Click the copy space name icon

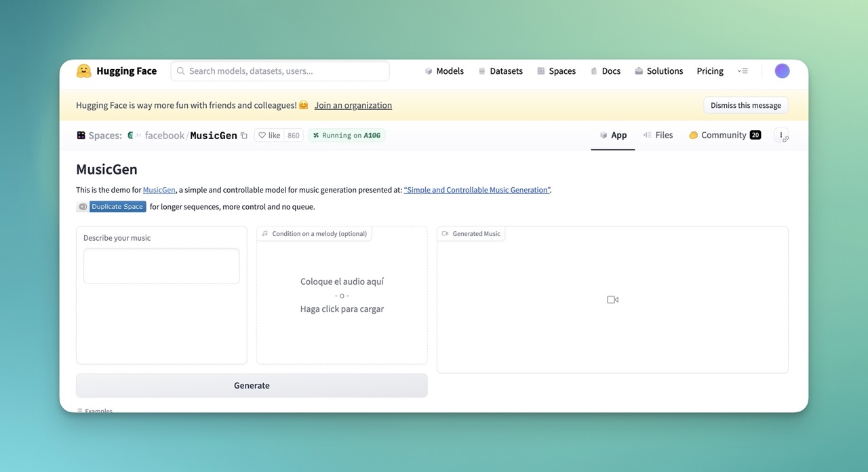244,135
